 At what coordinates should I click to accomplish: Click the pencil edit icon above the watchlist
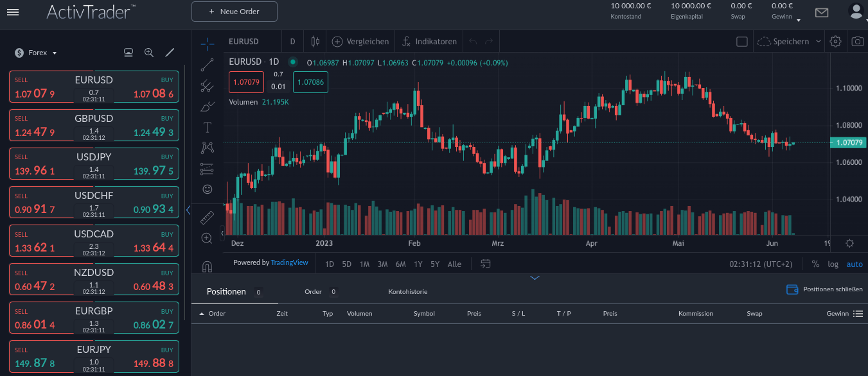170,53
